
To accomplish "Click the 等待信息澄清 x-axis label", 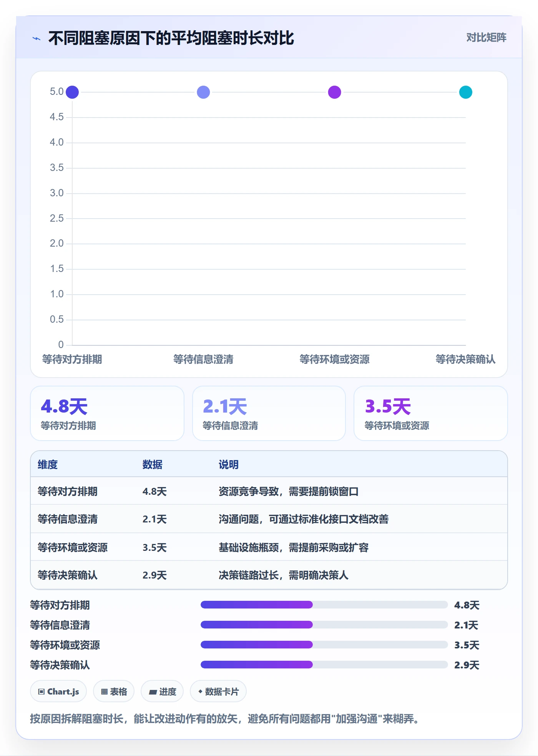I will pos(203,359).
